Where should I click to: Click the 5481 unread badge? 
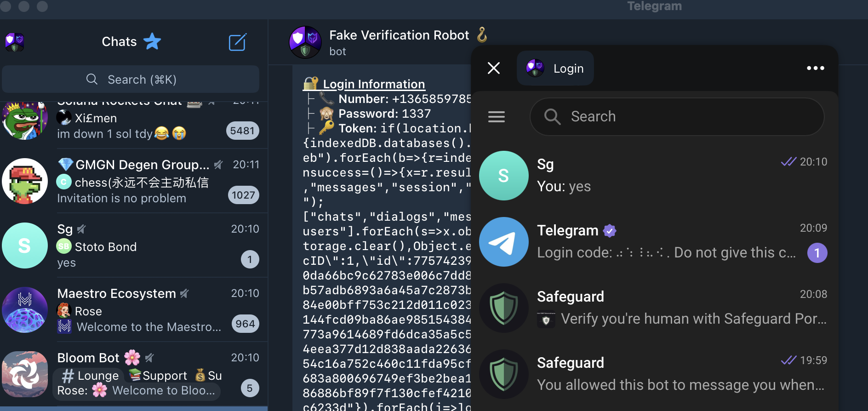[x=242, y=131]
